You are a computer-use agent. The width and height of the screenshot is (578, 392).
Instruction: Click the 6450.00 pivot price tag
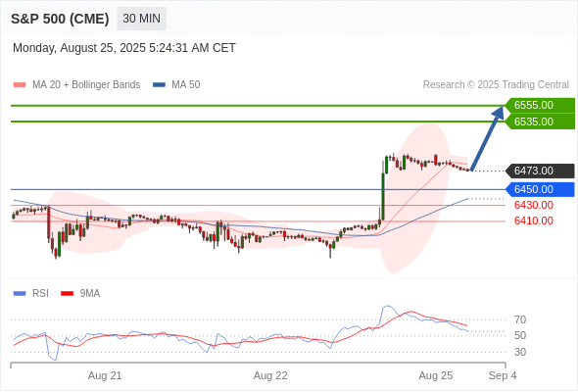coord(540,189)
